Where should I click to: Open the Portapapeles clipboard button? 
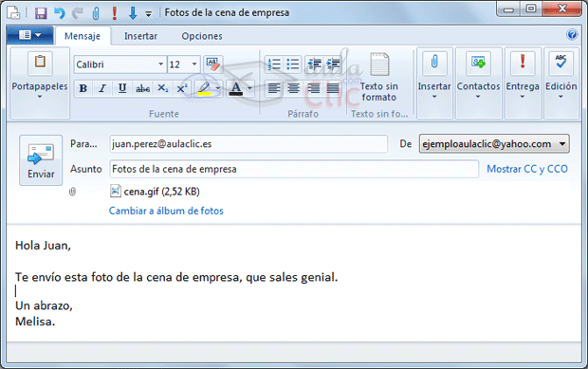(x=40, y=83)
